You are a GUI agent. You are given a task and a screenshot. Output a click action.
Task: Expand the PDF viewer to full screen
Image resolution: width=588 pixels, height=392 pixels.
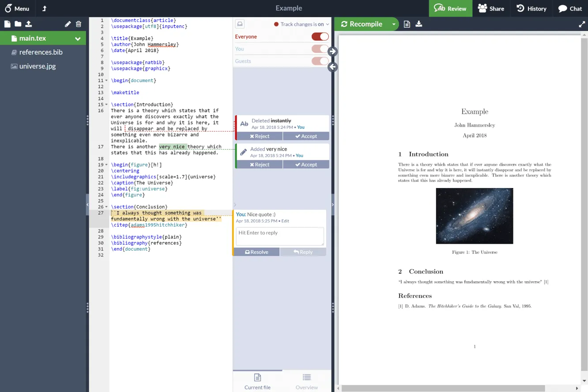[x=581, y=24]
